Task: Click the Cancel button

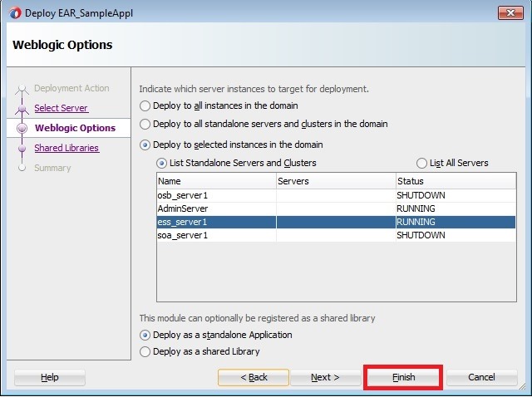Action: [481, 378]
